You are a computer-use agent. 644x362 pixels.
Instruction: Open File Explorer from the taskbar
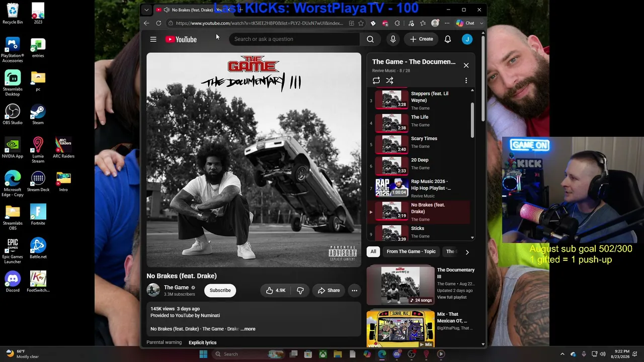[338, 354]
